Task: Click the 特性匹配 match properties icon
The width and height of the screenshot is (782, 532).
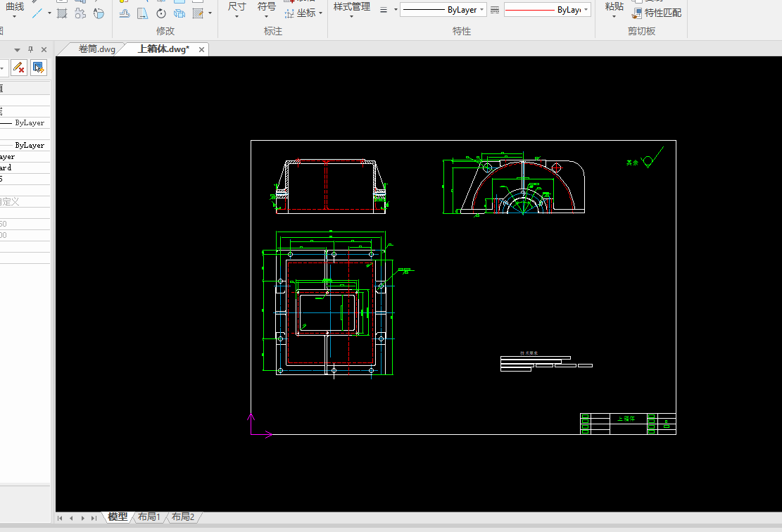Action: pos(637,13)
